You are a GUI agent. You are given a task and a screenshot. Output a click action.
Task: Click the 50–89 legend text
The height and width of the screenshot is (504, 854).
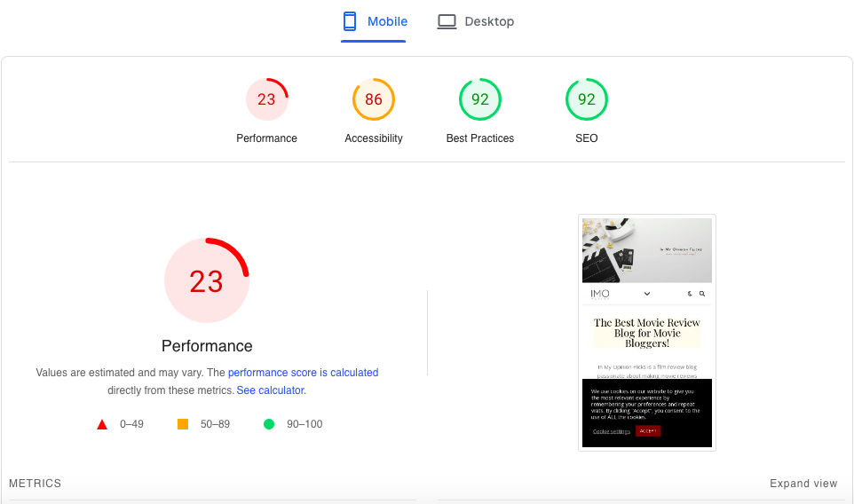215,424
